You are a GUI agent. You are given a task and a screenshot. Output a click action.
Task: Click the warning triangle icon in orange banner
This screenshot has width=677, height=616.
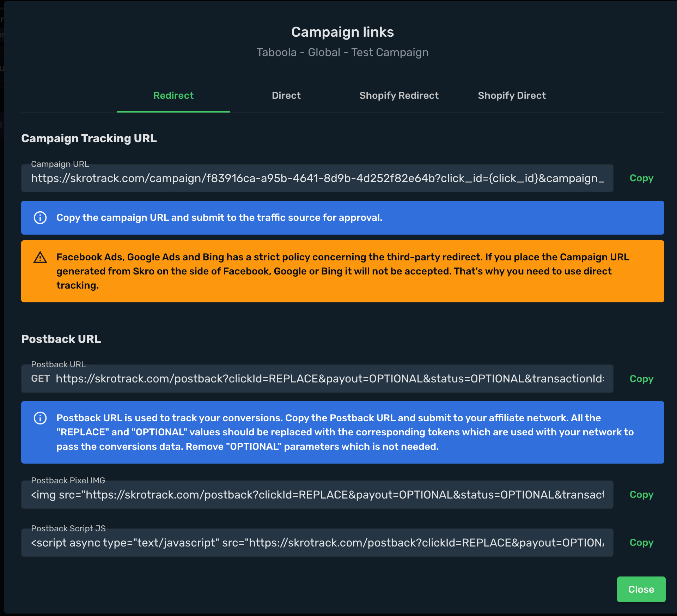[40, 257]
